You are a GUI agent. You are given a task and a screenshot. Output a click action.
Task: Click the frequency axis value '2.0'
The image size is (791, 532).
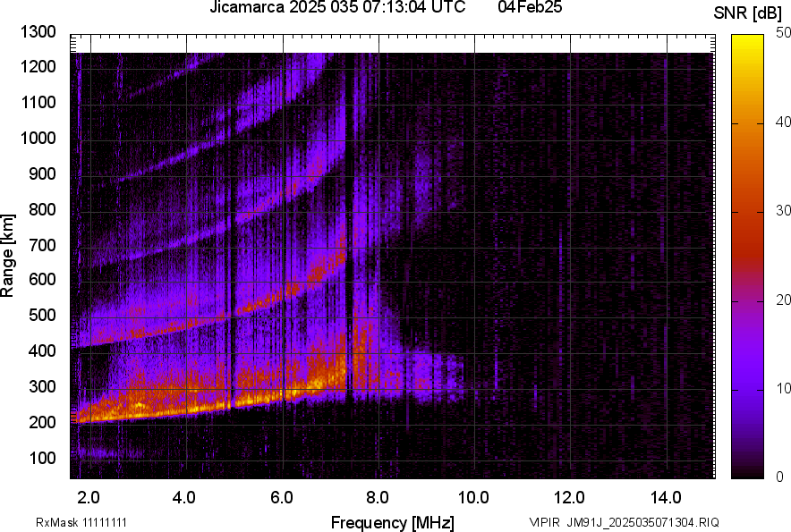(89, 498)
